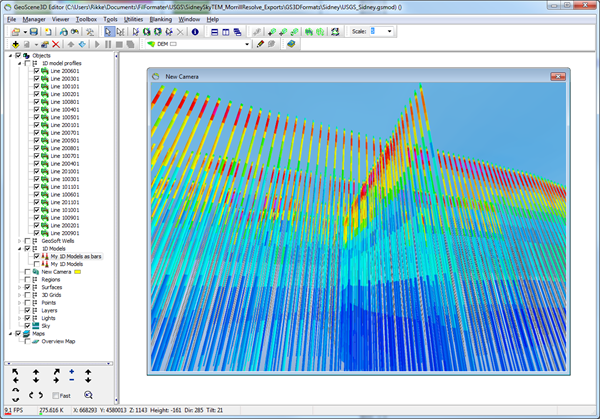600x419 pixels.
Task: Uncheck the Sky checkbox
Action: click(x=27, y=326)
